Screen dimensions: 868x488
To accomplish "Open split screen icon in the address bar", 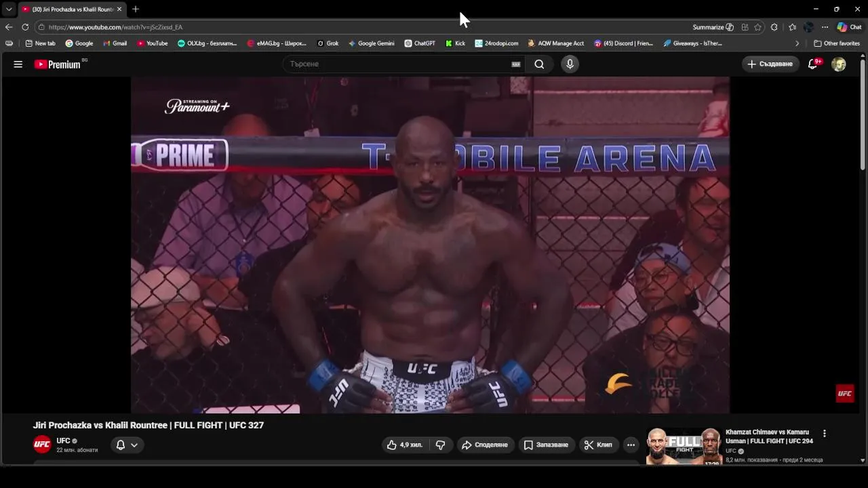I will pos(745,27).
